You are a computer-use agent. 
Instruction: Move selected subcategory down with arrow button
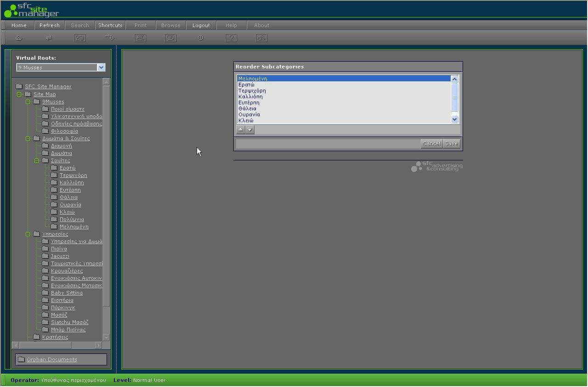pos(249,130)
